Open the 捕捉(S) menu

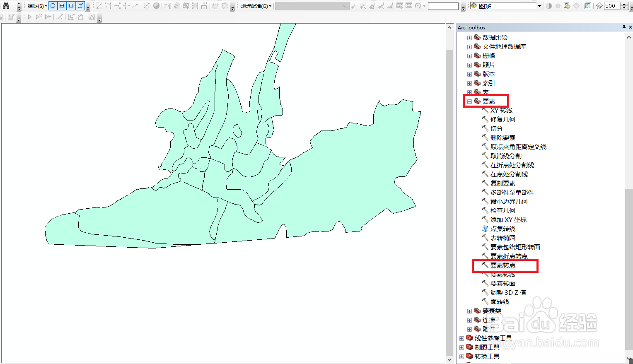click(x=36, y=6)
